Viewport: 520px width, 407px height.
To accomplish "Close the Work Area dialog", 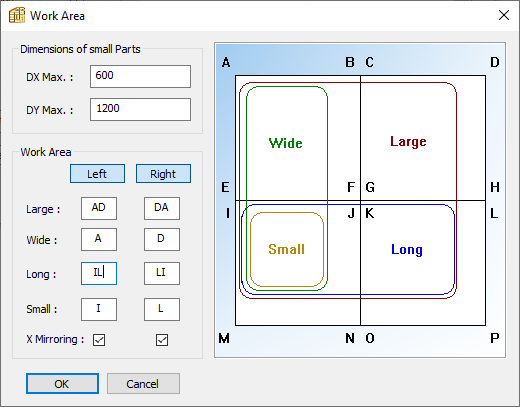I will (x=504, y=15).
